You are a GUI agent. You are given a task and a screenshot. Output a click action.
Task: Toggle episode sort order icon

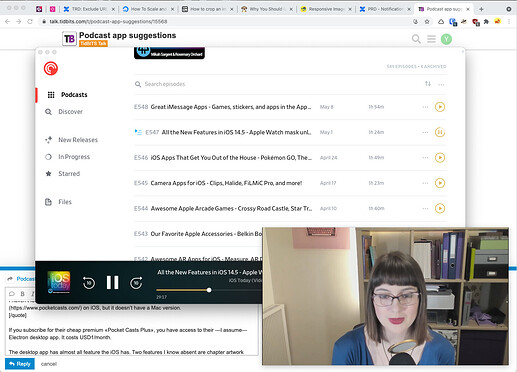pos(428,84)
